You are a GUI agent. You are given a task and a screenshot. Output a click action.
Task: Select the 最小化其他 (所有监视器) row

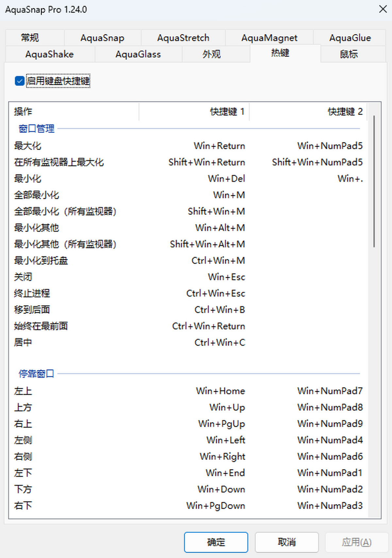pyautogui.click(x=188, y=244)
